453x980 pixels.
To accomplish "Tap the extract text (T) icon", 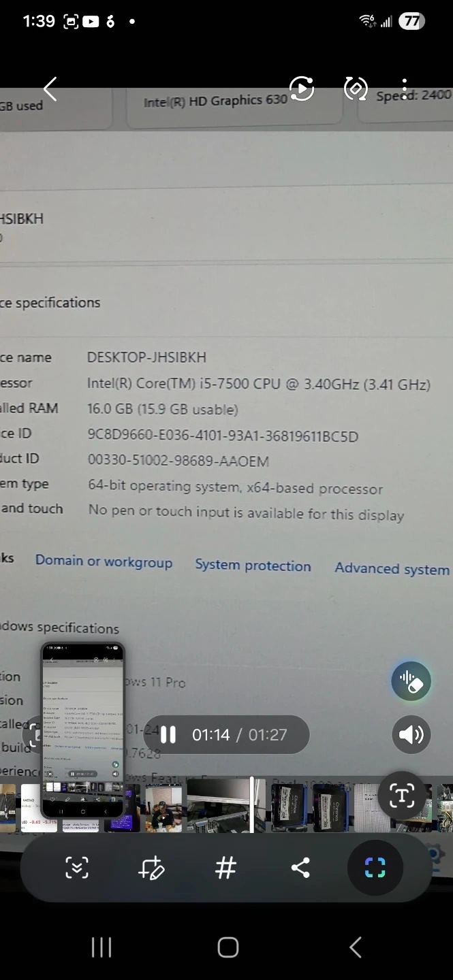I will 402,796.
